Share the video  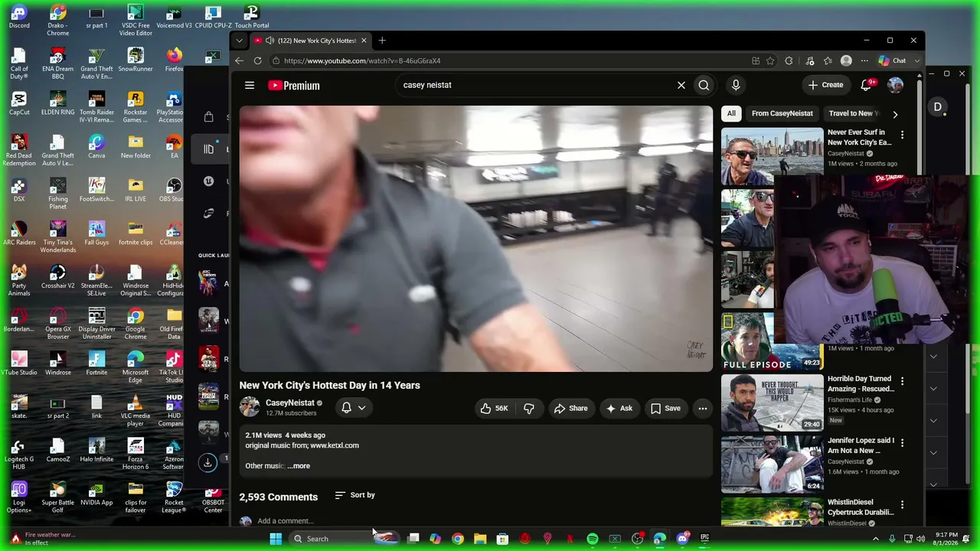(x=571, y=409)
